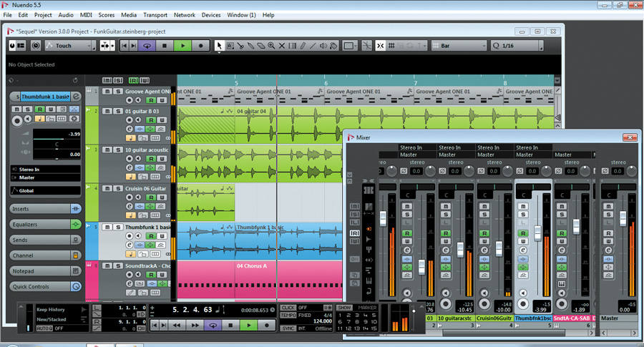The height and width of the screenshot is (347, 644).
Task: Select the Erase tool
Action: (x=260, y=46)
